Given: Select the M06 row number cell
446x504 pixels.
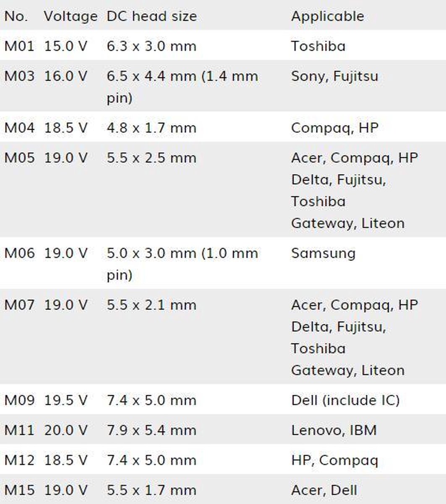Looking at the screenshot, I should click(19, 253).
